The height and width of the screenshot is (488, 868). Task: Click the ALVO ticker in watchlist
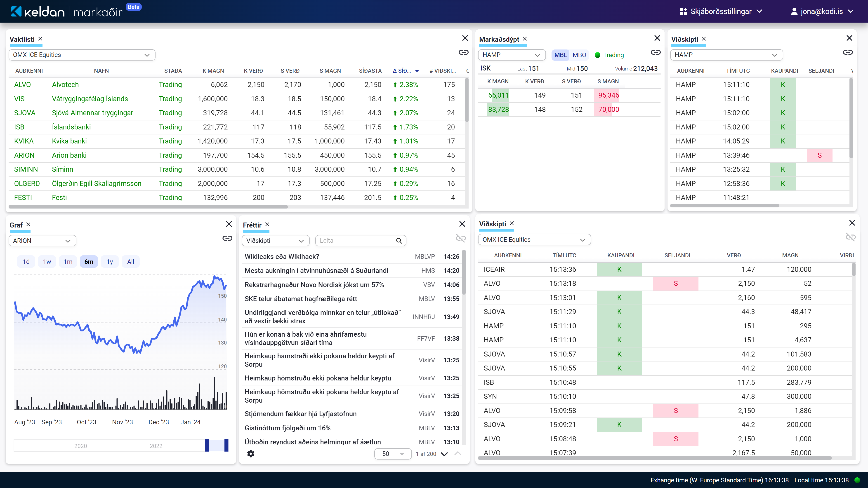pos(22,84)
